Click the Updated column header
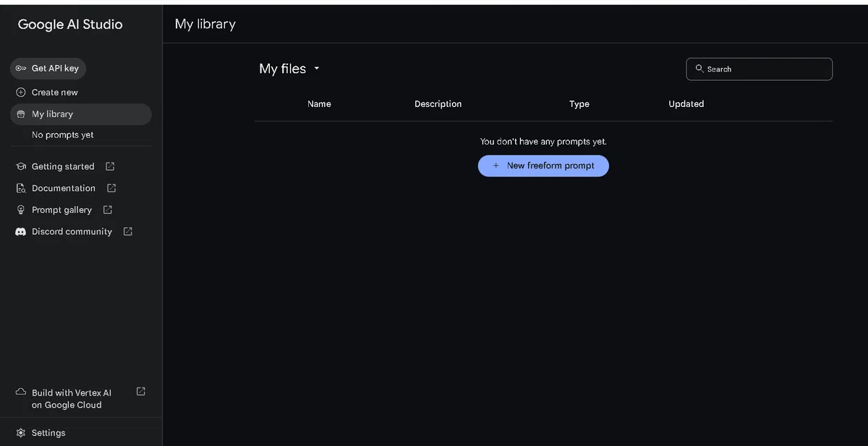Image resolution: width=868 pixels, height=446 pixels. coord(686,104)
